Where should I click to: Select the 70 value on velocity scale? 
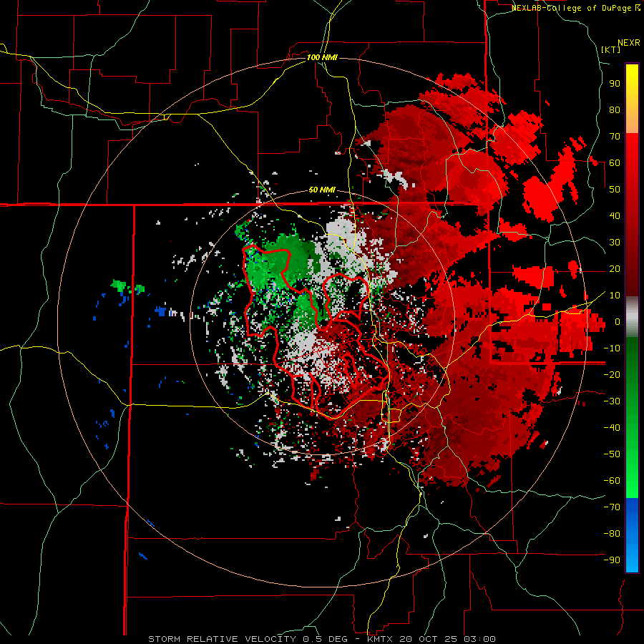point(615,137)
